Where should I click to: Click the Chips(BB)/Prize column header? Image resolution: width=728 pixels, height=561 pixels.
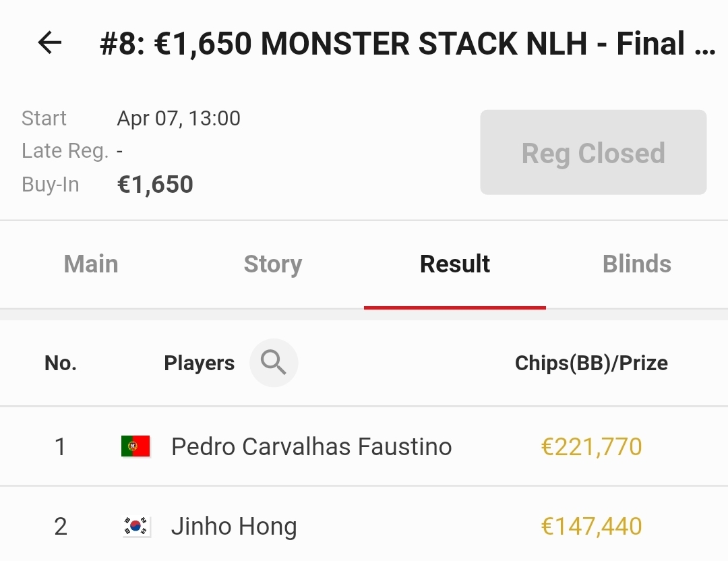591,363
